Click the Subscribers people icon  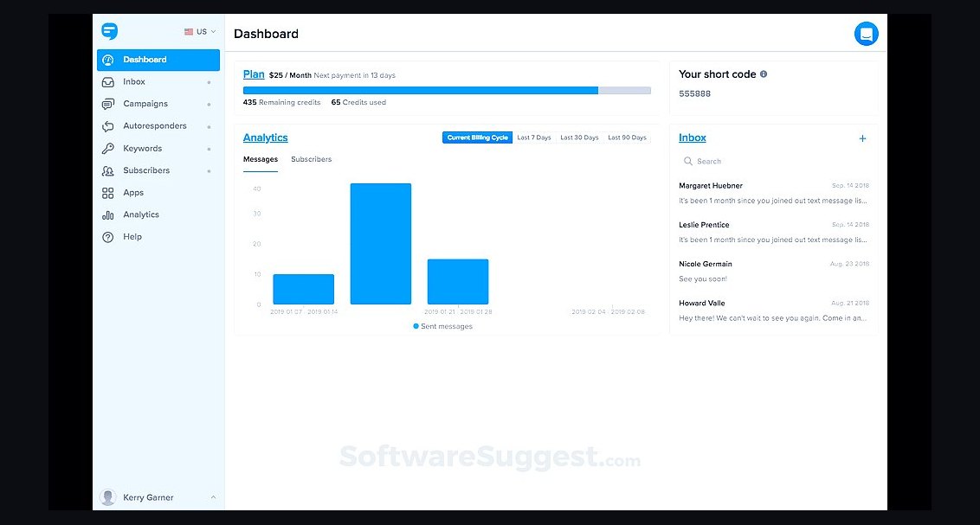(x=108, y=170)
